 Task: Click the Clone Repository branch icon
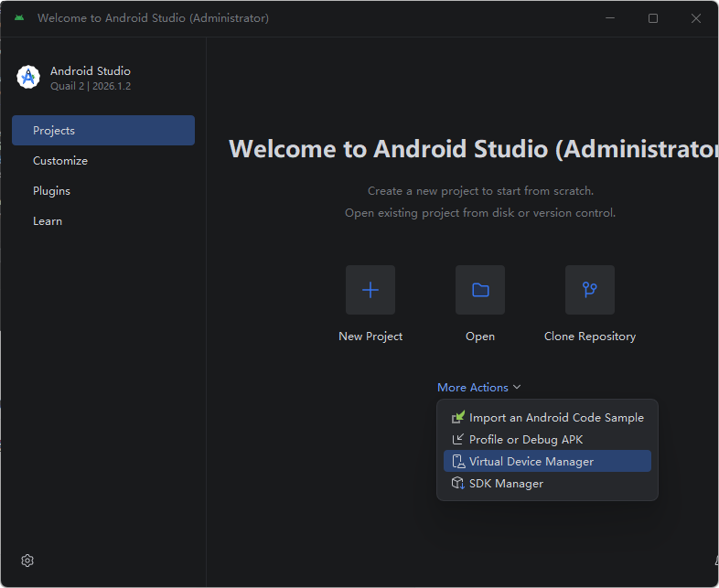click(x=590, y=290)
